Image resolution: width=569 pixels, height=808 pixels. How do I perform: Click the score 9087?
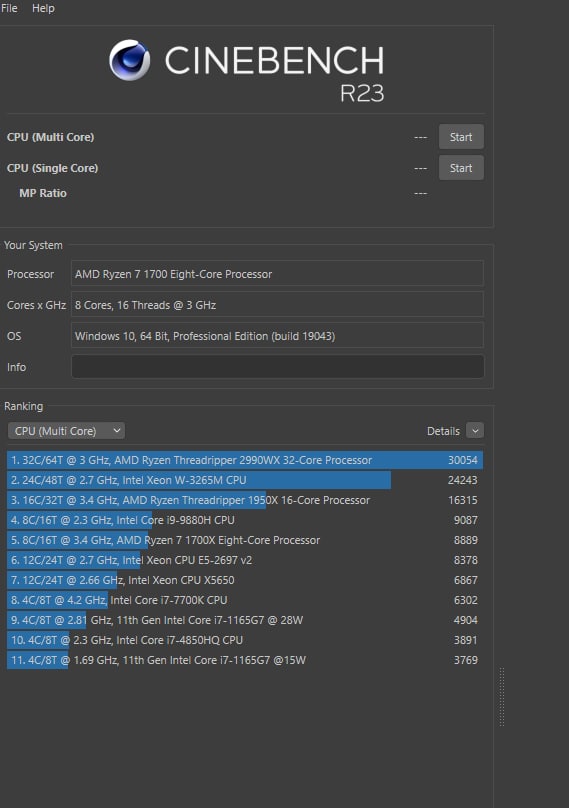click(x=465, y=520)
